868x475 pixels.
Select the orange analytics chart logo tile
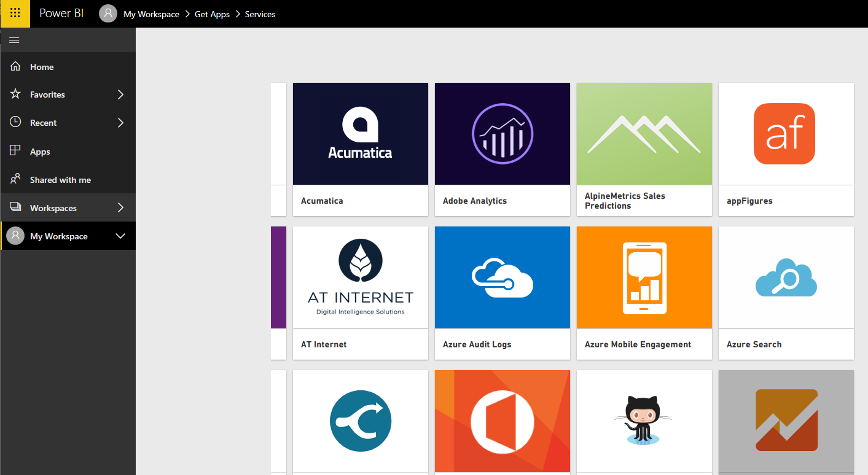786,421
